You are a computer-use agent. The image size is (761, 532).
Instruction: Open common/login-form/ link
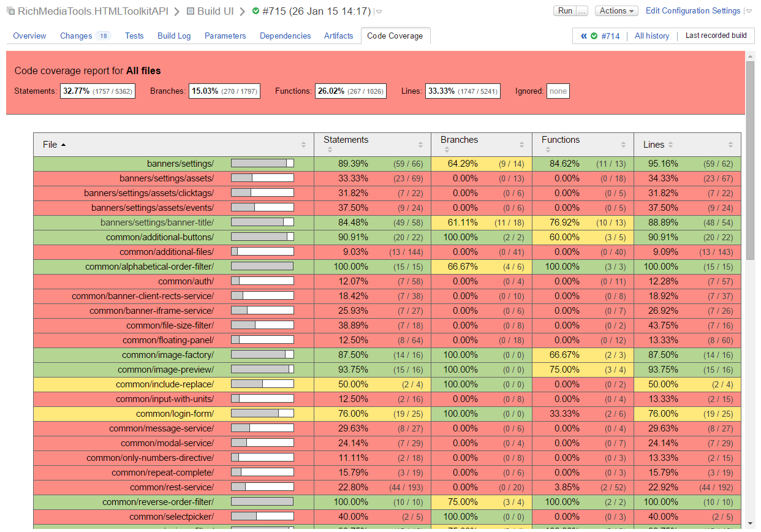(x=175, y=414)
